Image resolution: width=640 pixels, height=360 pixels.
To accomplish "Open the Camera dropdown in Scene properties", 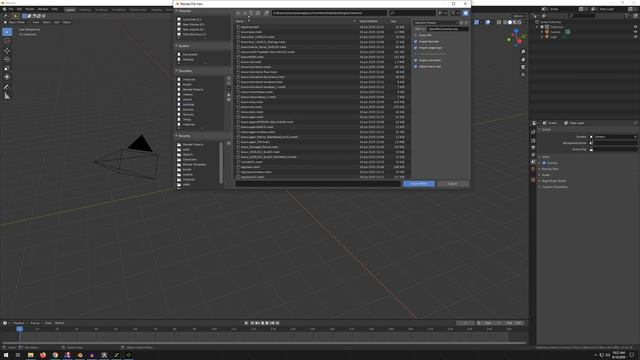I will tap(613, 137).
